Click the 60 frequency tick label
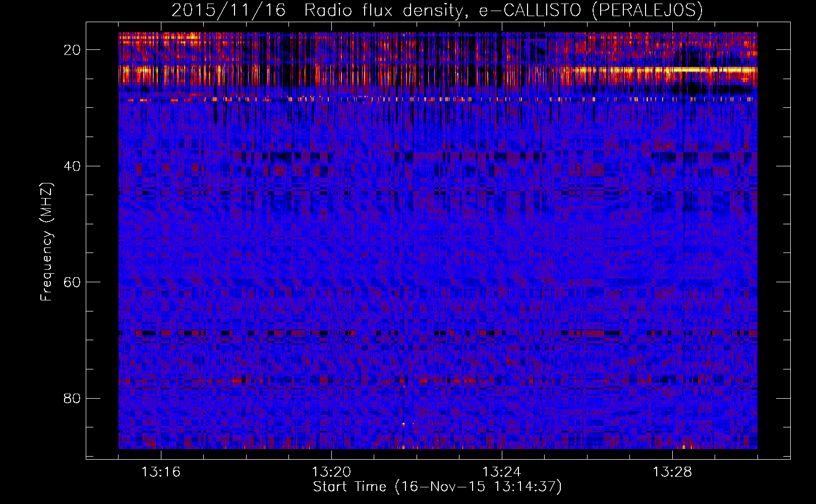Image resolution: width=816 pixels, height=504 pixels. coord(73,282)
